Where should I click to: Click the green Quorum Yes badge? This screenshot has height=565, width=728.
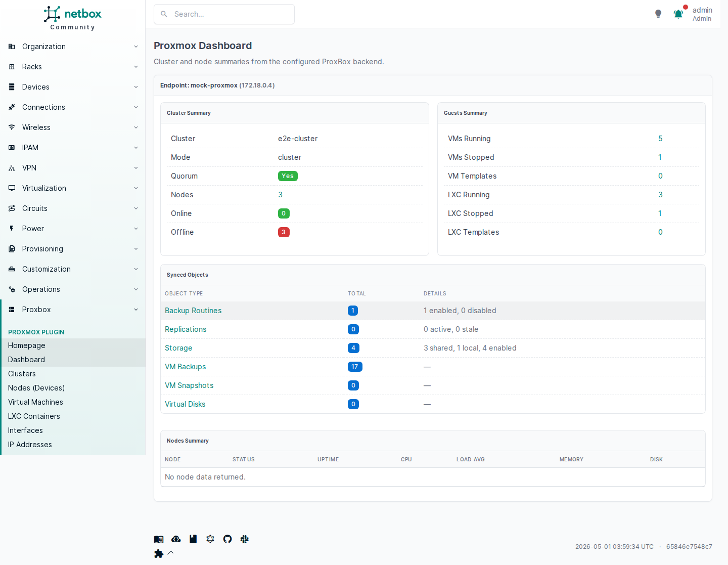pos(288,176)
